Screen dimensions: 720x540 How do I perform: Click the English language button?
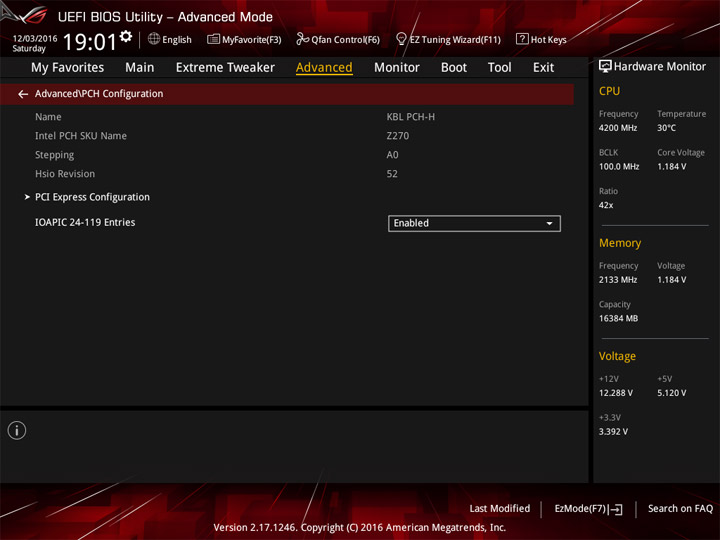click(170, 39)
